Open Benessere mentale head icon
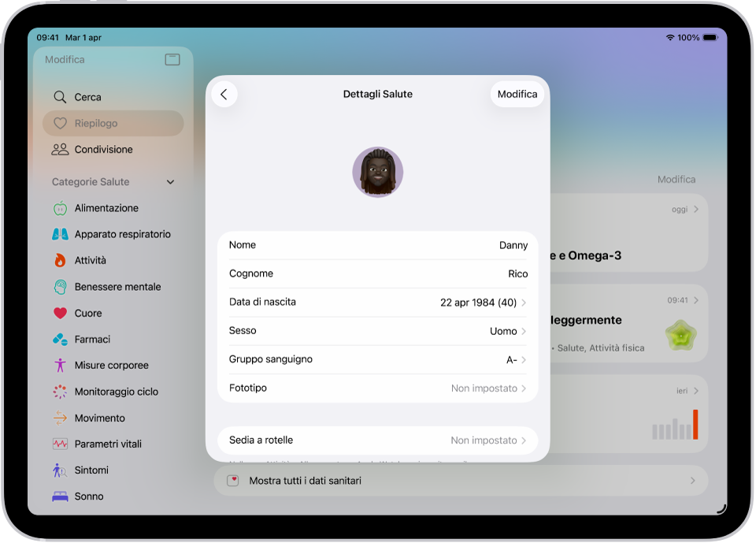 click(x=61, y=287)
